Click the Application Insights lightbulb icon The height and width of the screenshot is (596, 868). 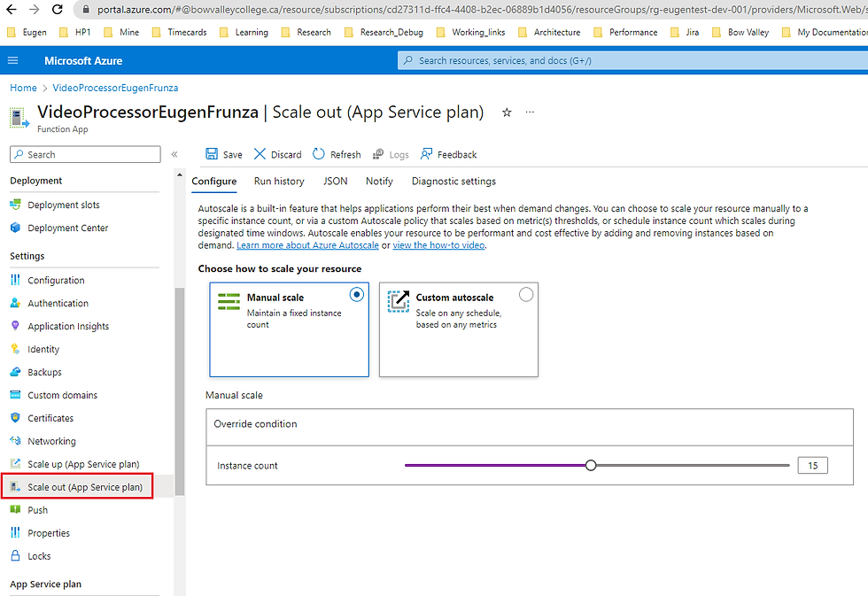tap(16, 326)
